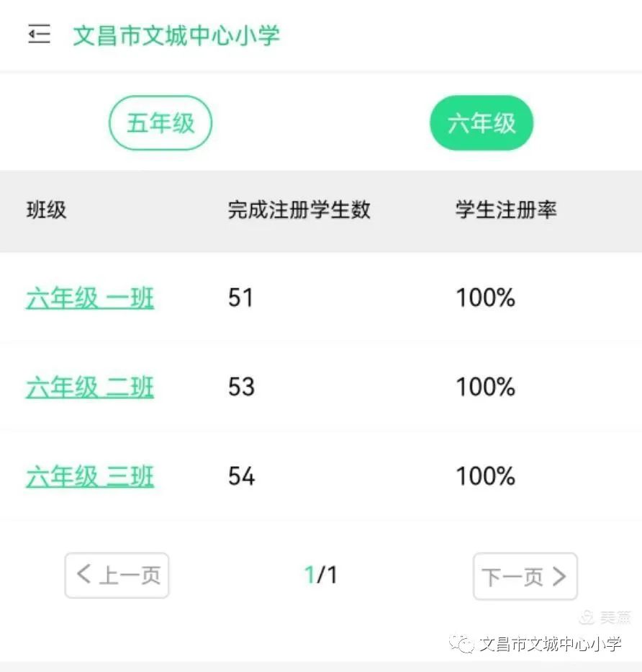Click 100% rate for 六年级 三班

tap(486, 477)
